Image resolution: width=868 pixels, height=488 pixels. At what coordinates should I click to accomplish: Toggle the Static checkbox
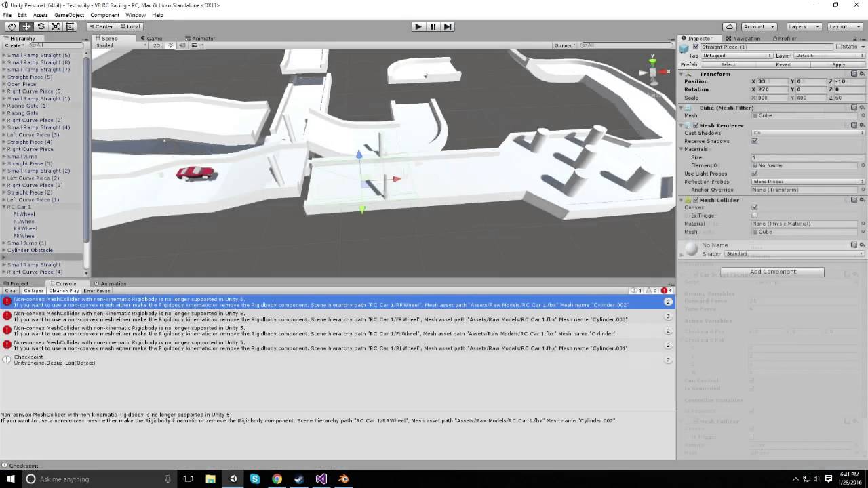point(838,47)
